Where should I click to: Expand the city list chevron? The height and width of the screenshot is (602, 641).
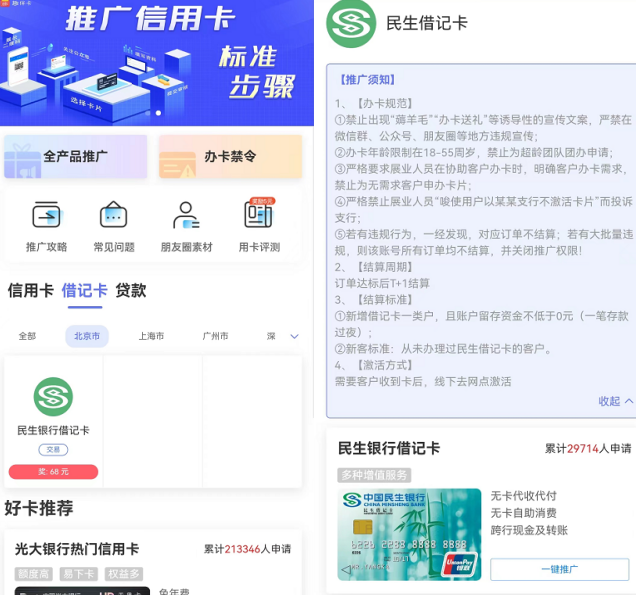(x=294, y=337)
